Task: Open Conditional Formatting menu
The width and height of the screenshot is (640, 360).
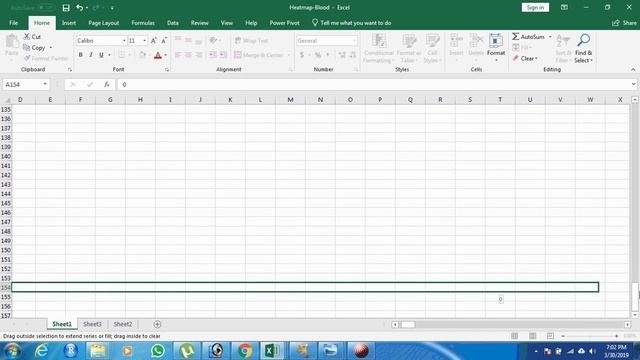Action: (x=379, y=48)
